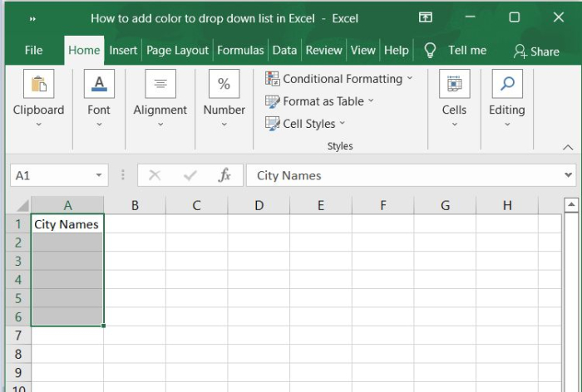Screen dimensions: 582x392
Task: Click the Format as Table icon
Action: pos(273,101)
